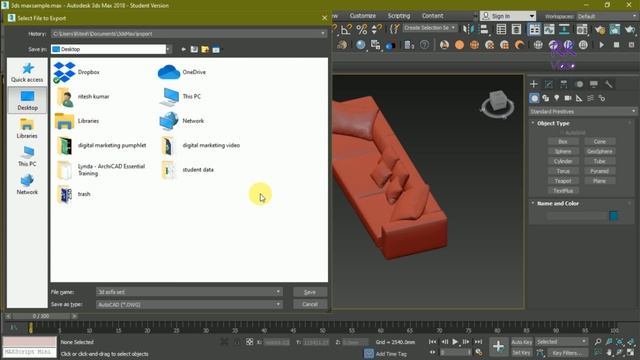Open the OneDrive item in file list
The height and width of the screenshot is (360, 640).
click(x=182, y=72)
